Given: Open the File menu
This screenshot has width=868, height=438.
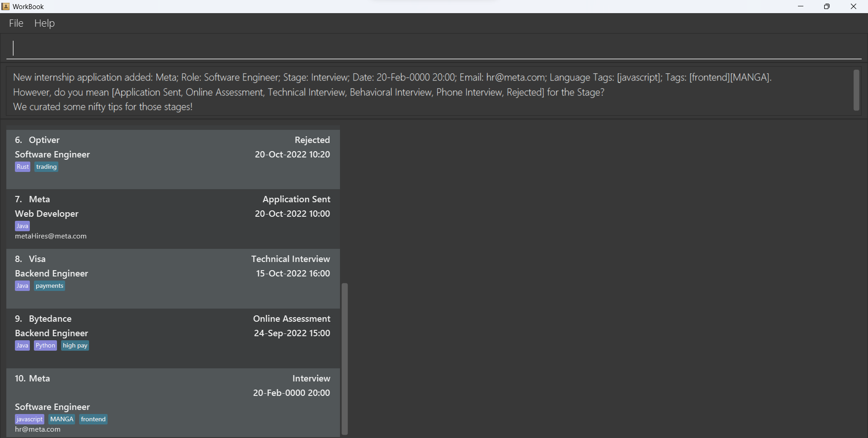Looking at the screenshot, I should point(16,23).
